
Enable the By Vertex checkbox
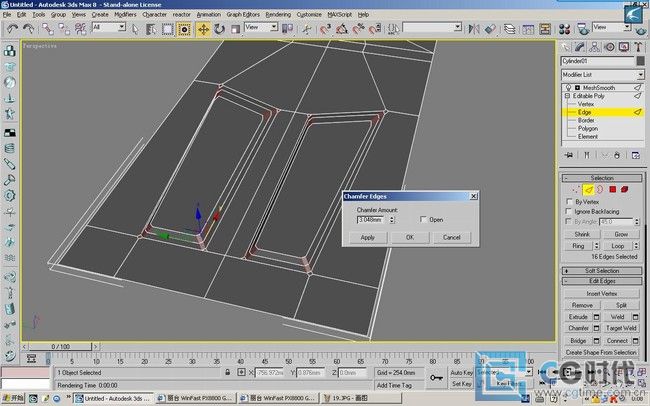(569, 202)
